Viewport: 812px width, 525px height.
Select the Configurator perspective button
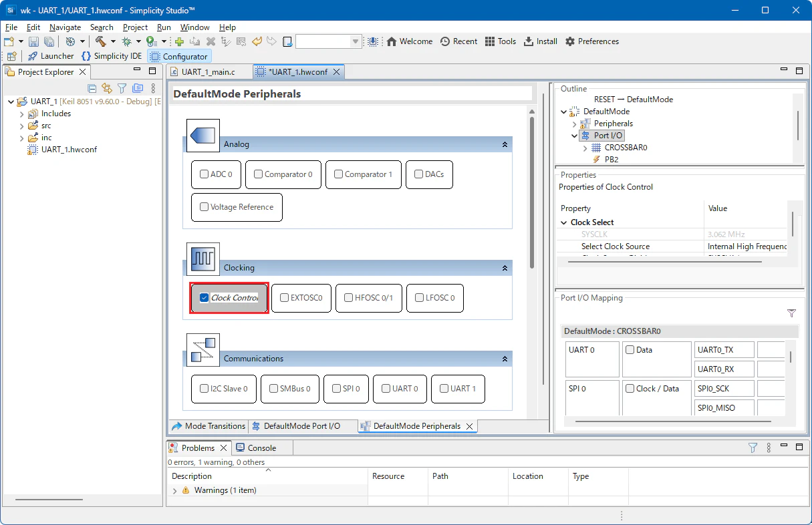pos(179,56)
